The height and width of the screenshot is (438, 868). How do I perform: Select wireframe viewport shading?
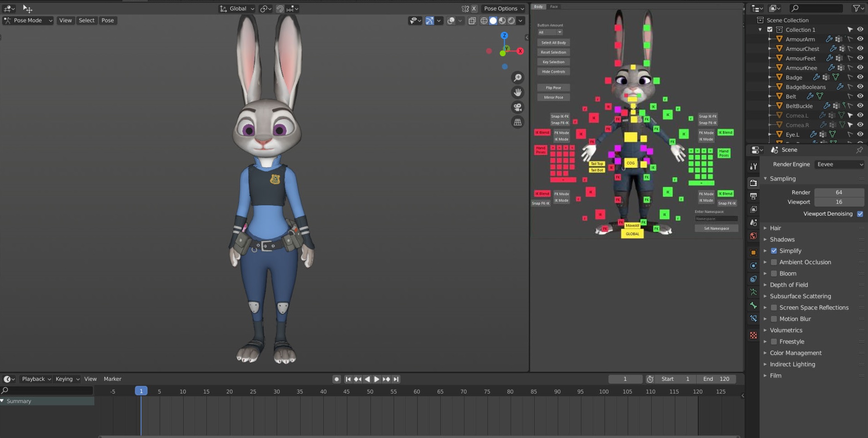[484, 20]
